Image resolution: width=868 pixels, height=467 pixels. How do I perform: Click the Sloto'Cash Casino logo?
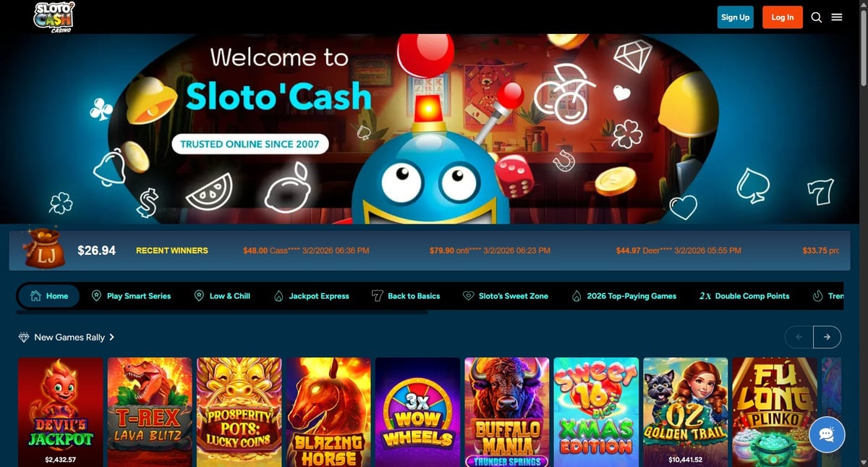(x=54, y=17)
